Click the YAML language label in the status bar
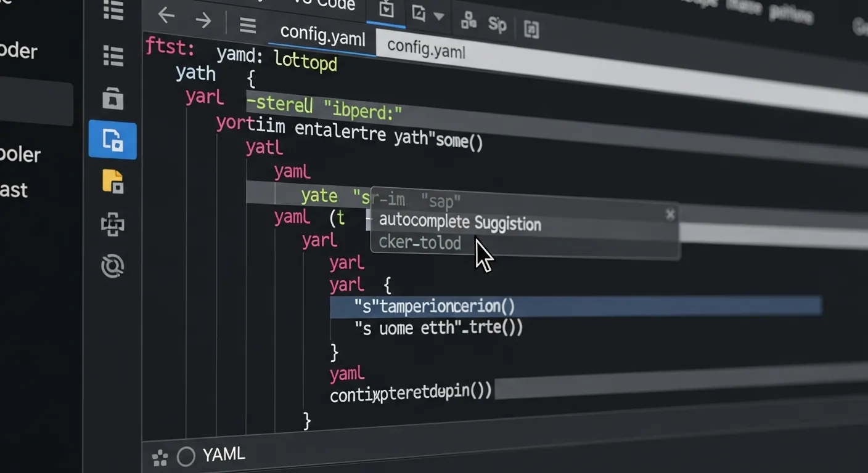 coord(223,454)
